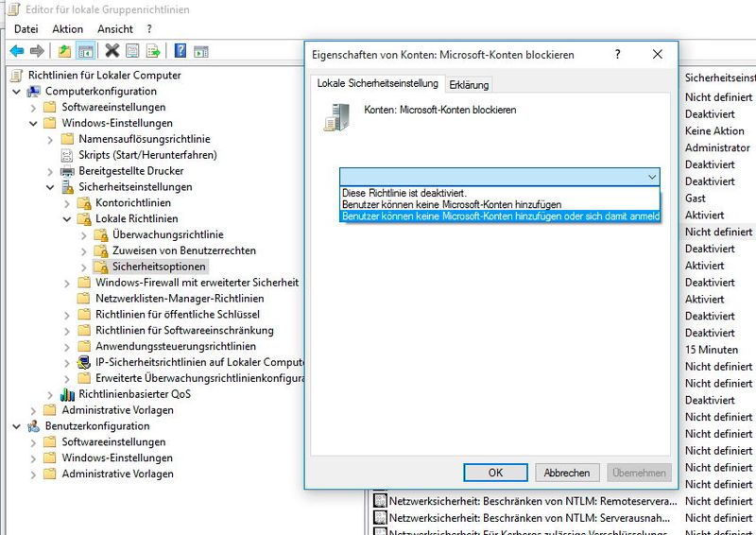Open the ? help menu
The height and width of the screenshot is (535, 756).
point(149,29)
